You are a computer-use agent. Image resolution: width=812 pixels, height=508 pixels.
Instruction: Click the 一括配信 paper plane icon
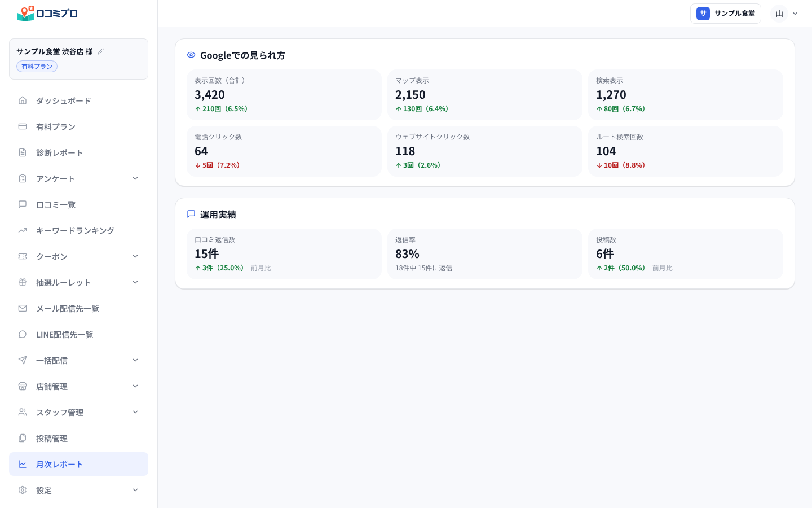point(23,360)
